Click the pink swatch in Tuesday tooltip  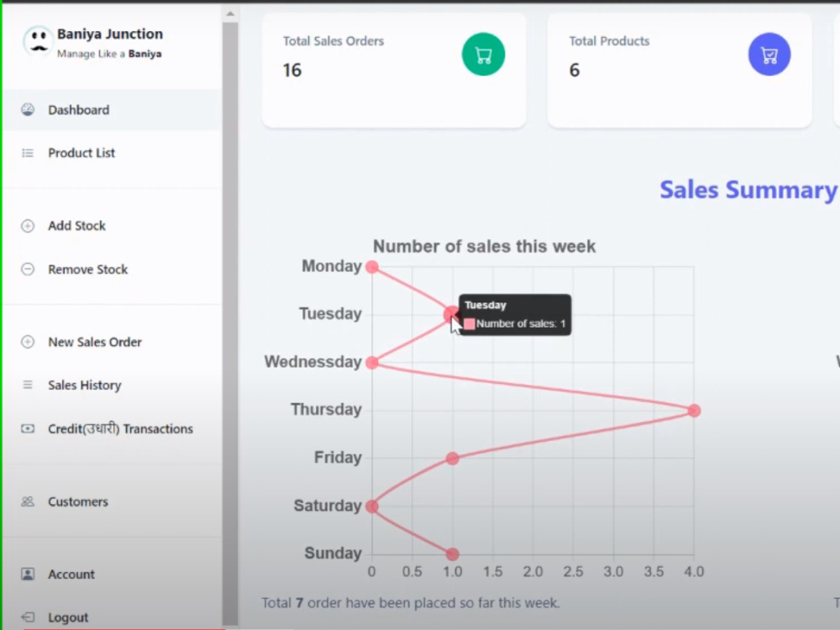pyautogui.click(x=470, y=323)
